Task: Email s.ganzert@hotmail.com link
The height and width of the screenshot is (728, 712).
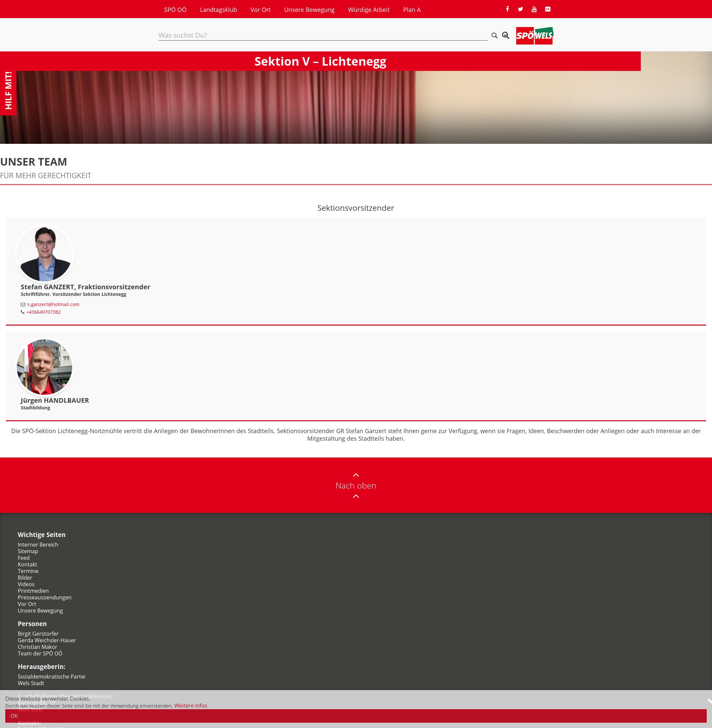Action: tap(53, 304)
